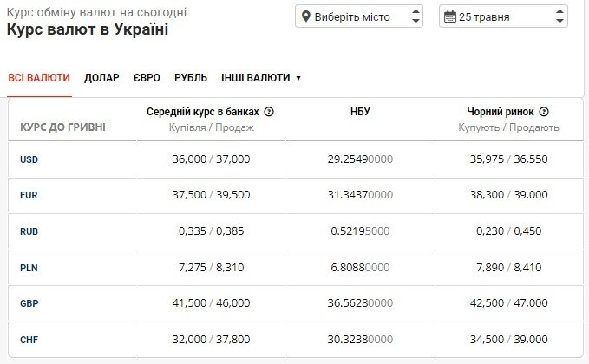Open the PLN currency link
Viewport: 589px width, 364px height.
click(29, 268)
